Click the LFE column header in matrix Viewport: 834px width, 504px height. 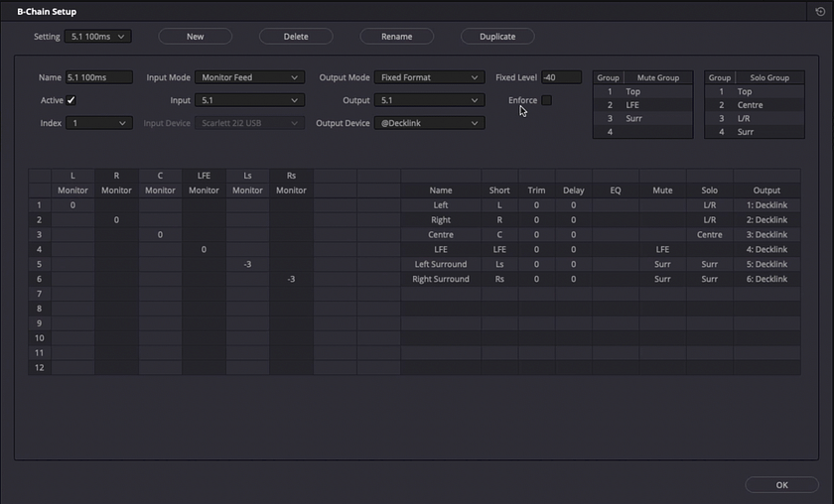pos(204,176)
